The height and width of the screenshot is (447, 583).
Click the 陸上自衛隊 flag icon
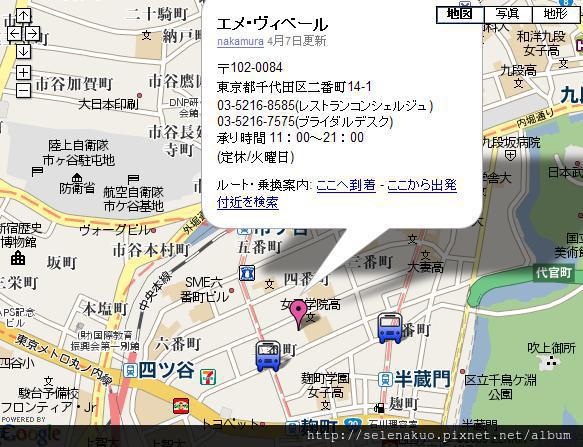pyautogui.click(x=37, y=172)
